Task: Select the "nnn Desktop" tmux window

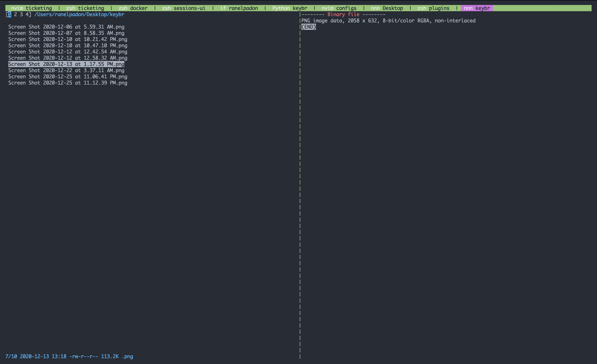Action: coord(387,8)
